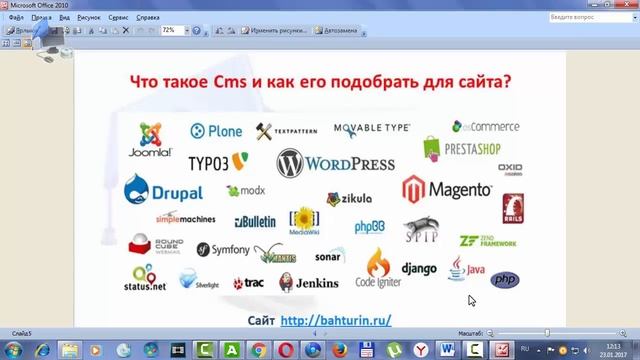Launch Opera browser from taskbar

(x=286, y=350)
